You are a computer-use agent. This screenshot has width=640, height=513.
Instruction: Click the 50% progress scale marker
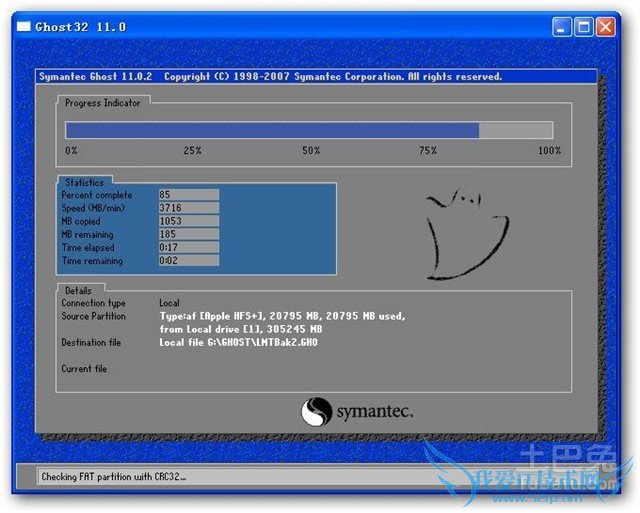pos(311,150)
